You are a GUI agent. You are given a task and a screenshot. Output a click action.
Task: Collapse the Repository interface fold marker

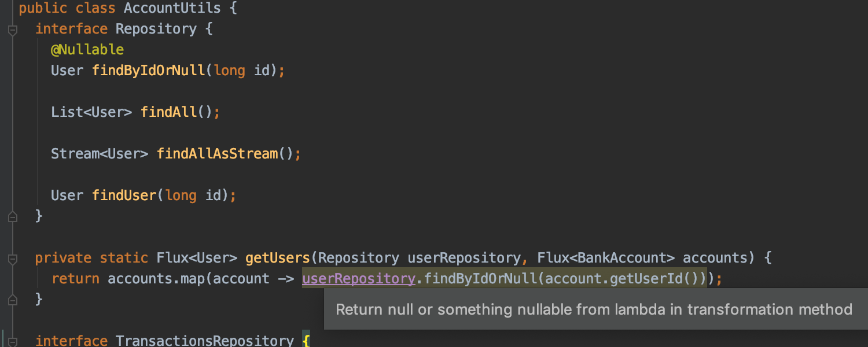(12, 30)
